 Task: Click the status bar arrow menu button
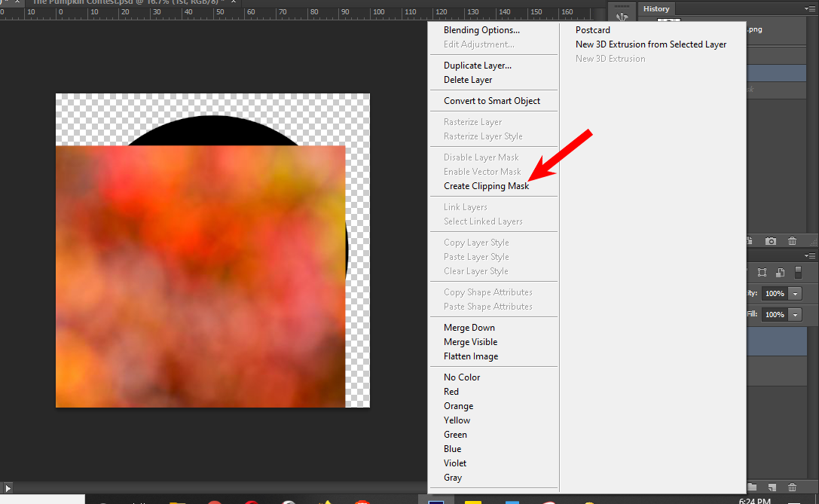[8, 488]
